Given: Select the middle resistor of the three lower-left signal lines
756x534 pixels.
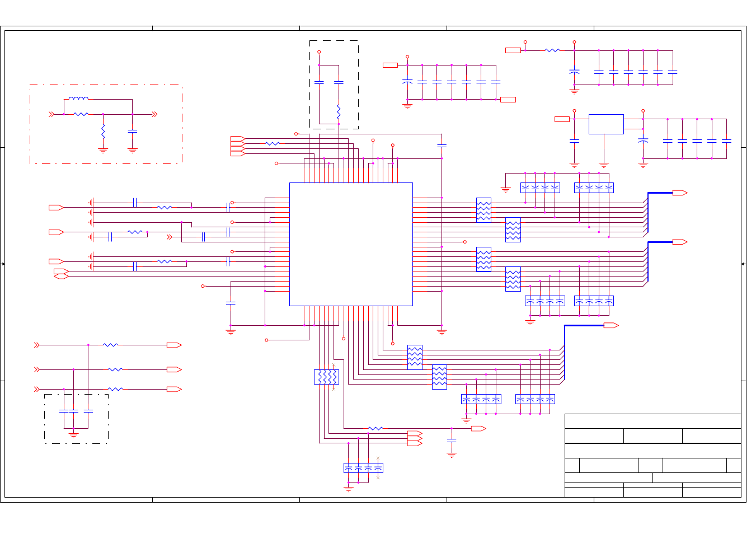Looking at the screenshot, I should pos(115,370).
